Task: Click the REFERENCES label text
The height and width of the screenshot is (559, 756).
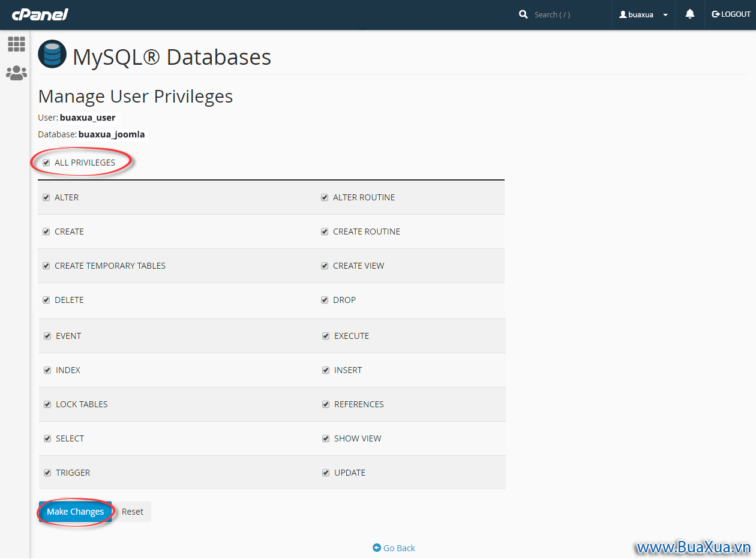Action: (x=359, y=404)
